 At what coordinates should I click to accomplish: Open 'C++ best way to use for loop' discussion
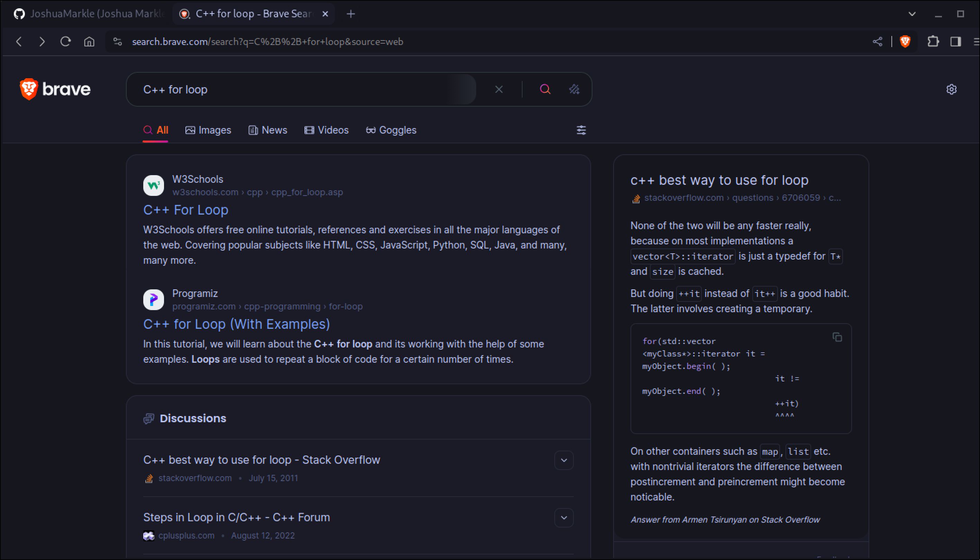261,460
